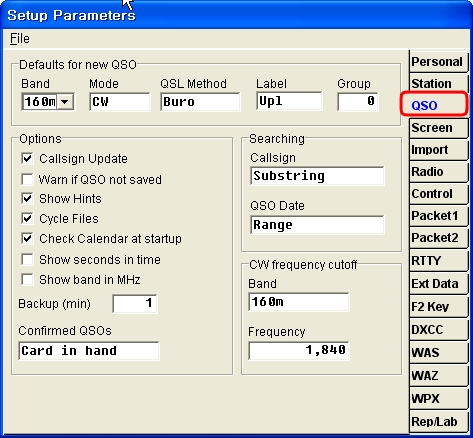This screenshot has width=473, height=438.
Task: Switch to the Packet1 tab
Action: click(438, 216)
